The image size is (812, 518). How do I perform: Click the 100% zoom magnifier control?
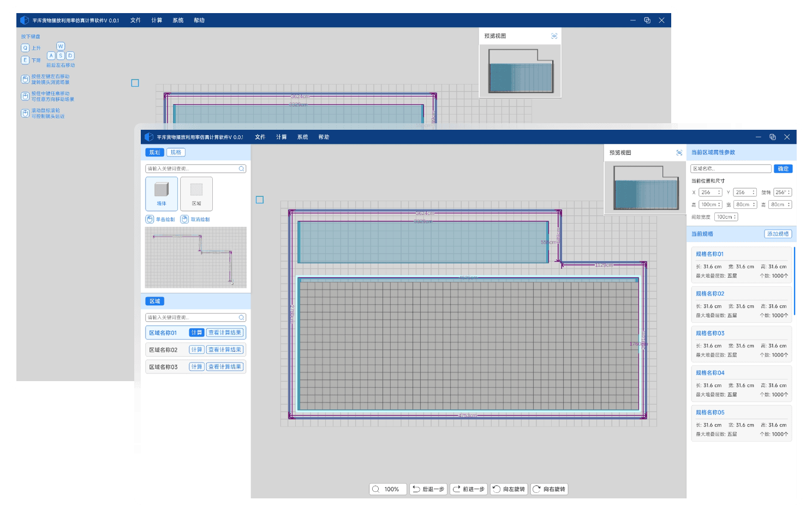(x=388, y=489)
